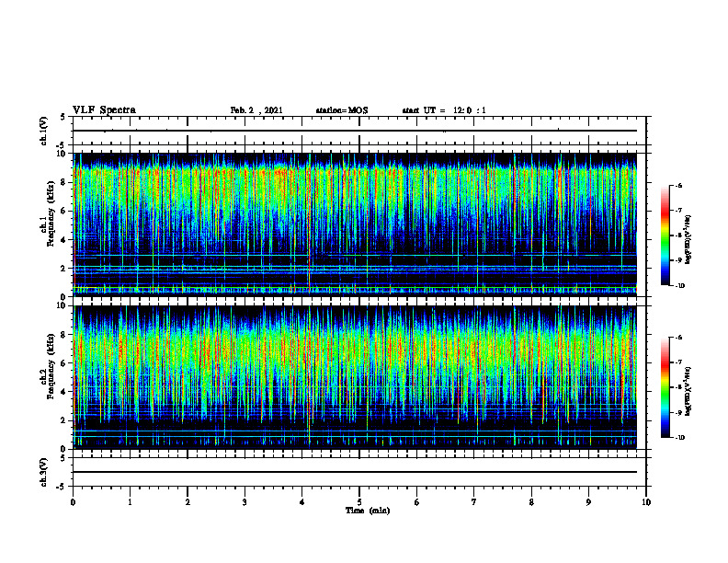Click the time axis tick label "1"

pos(130,502)
